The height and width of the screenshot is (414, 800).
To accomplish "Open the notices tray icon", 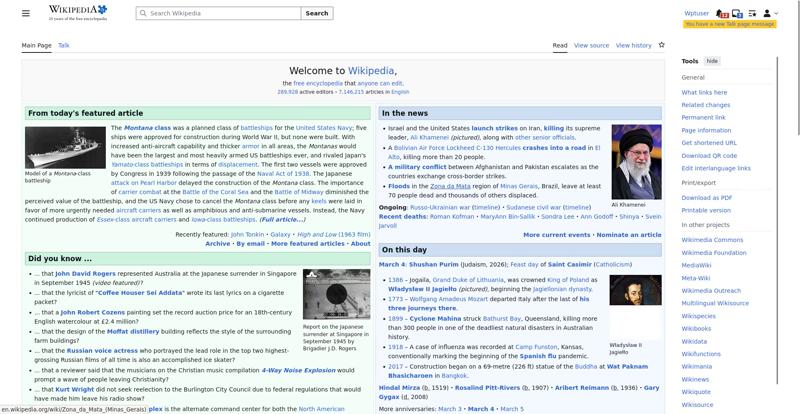I will click(737, 13).
